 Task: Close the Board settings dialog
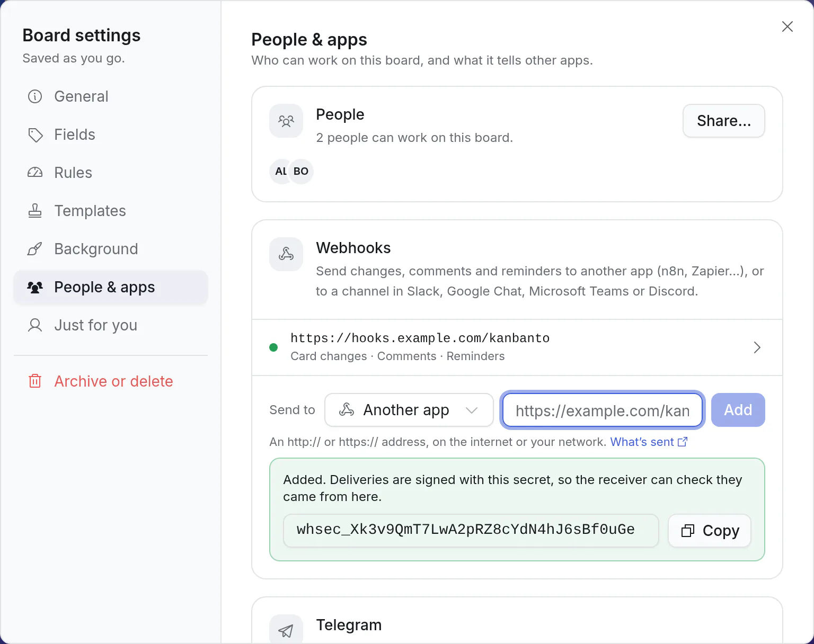pos(788,26)
